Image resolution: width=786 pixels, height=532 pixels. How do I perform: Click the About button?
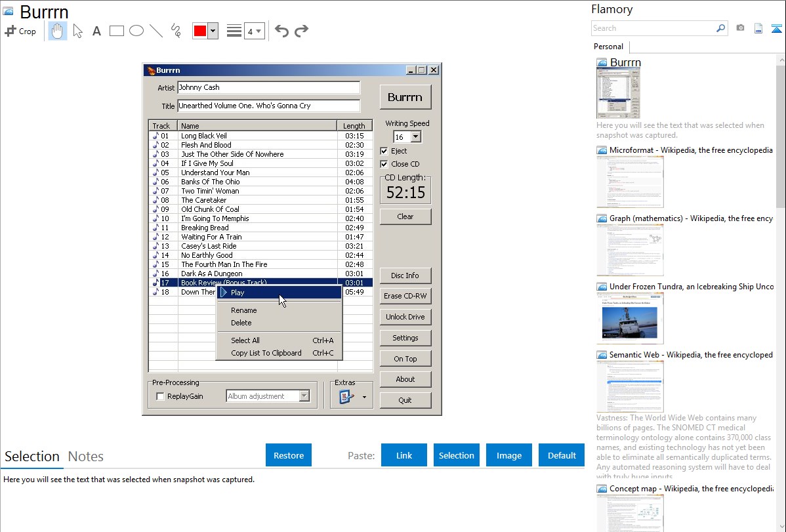405,379
